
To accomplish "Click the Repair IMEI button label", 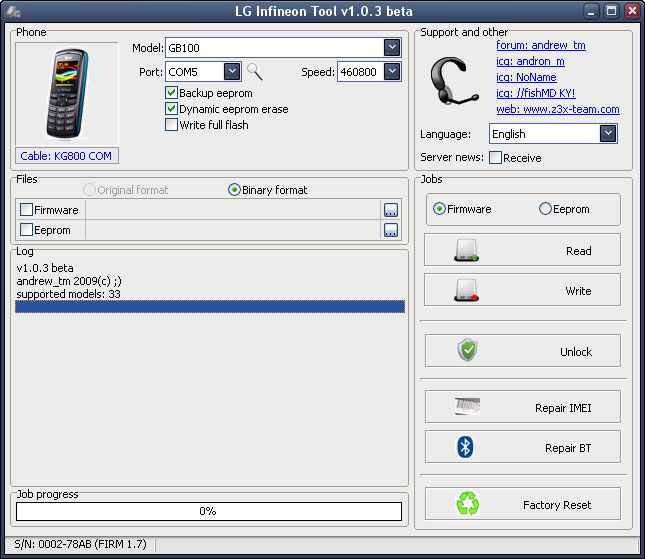I will point(563,408).
